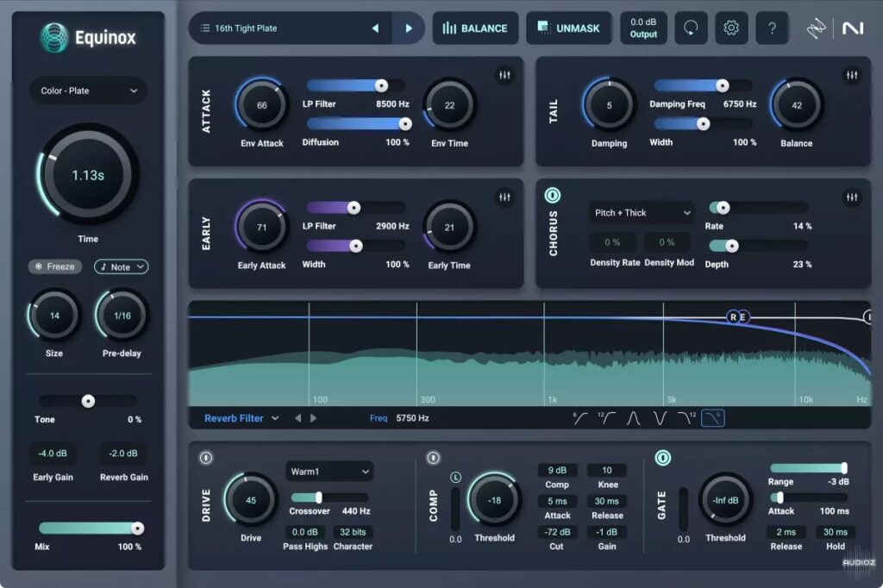Image resolution: width=883 pixels, height=588 pixels.
Task: Open the settings gear
Action: tap(731, 28)
